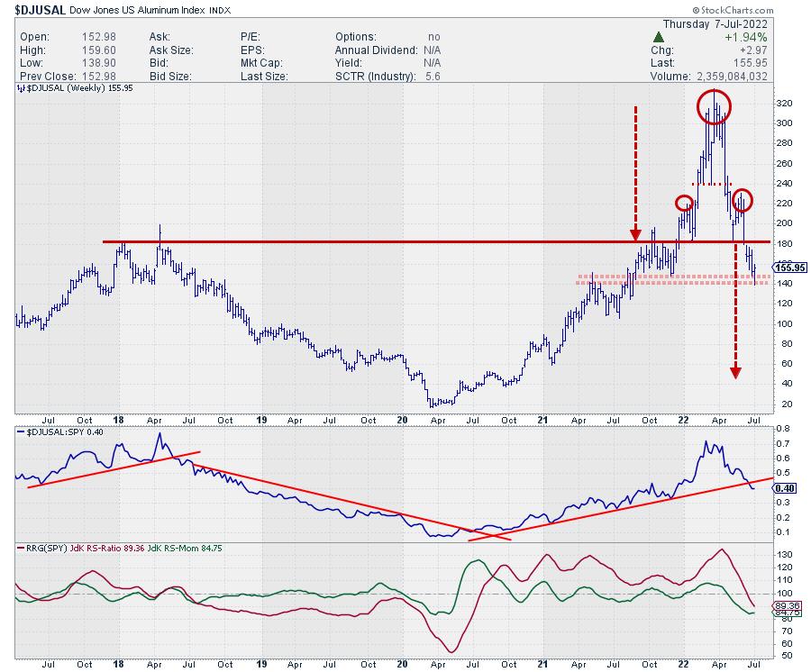Click the large red circle at chart peak
The width and height of the screenshot is (811, 672).
pos(715,107)
